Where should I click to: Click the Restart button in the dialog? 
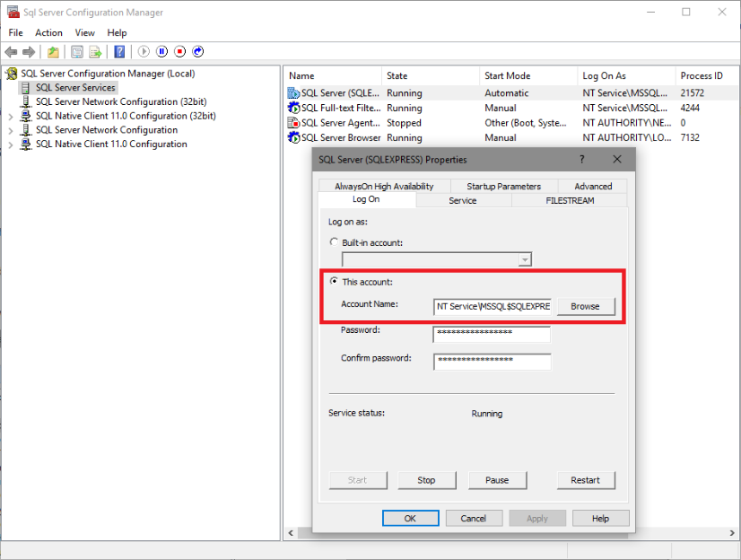tap(586, 480)
